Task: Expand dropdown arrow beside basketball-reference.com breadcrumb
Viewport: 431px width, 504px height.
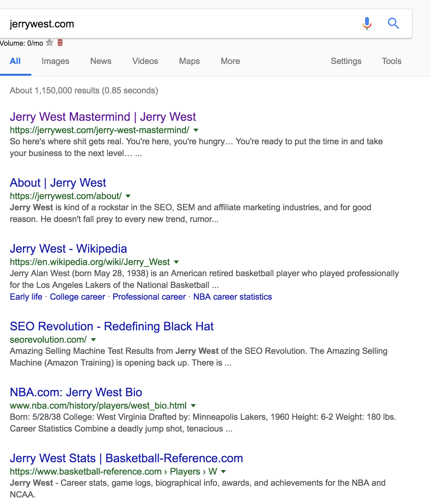Action: point(224,472)
